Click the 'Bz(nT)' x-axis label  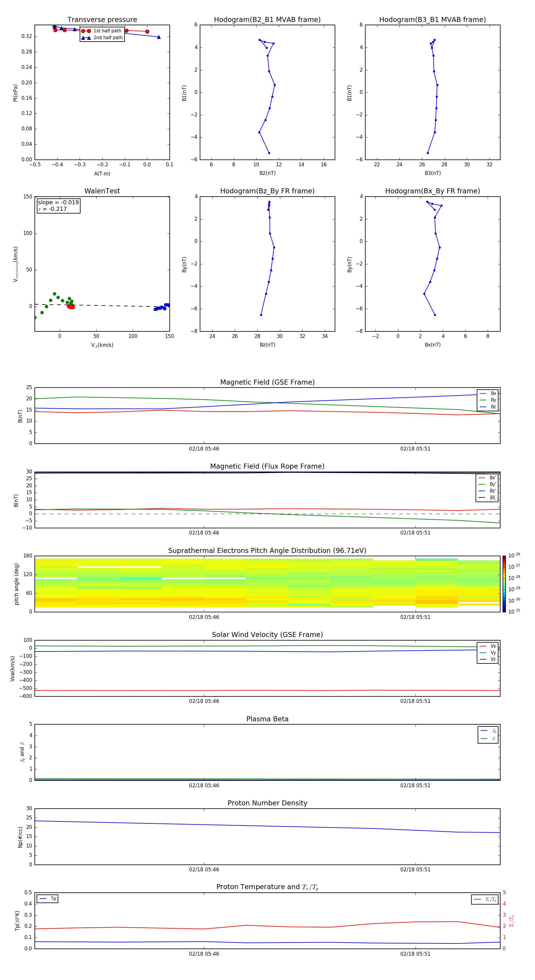click(267, 345)
